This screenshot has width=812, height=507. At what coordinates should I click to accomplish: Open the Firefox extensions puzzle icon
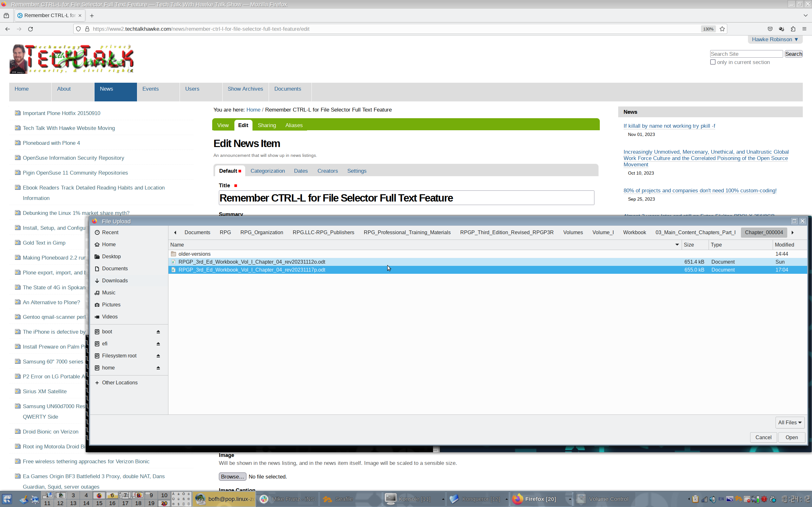pos(793,29)
